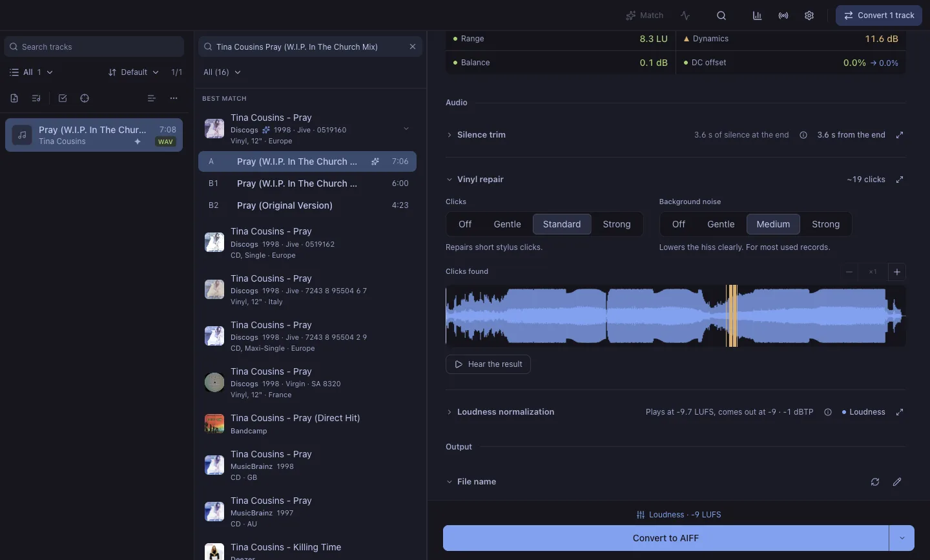
Task: Select the Tina Cousins - Pray (Direct Hit) result
Action: click(x=307, y=424)
